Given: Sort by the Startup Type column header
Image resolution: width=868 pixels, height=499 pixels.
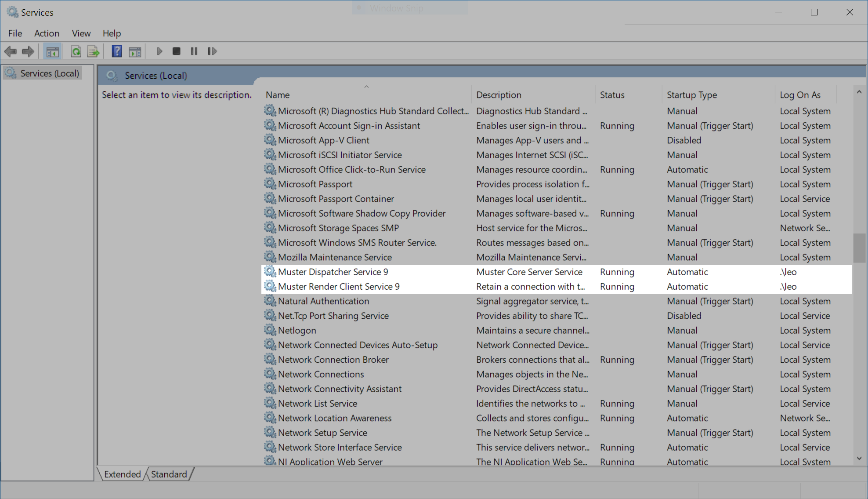Looking at the screenshot, I should tap(691, 95).
